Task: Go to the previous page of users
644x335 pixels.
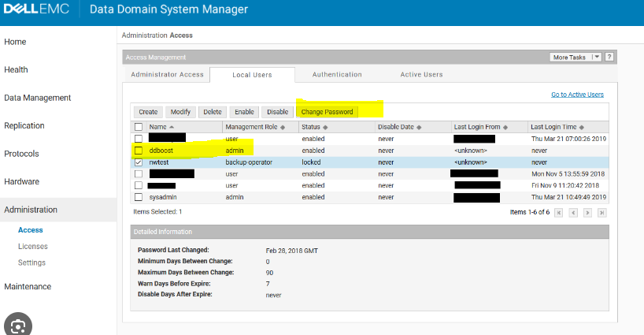Action: click(x=572, y=212)
